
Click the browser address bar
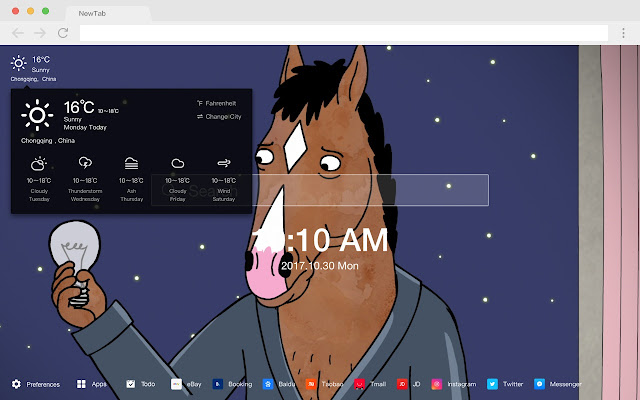tap(344, 33)
